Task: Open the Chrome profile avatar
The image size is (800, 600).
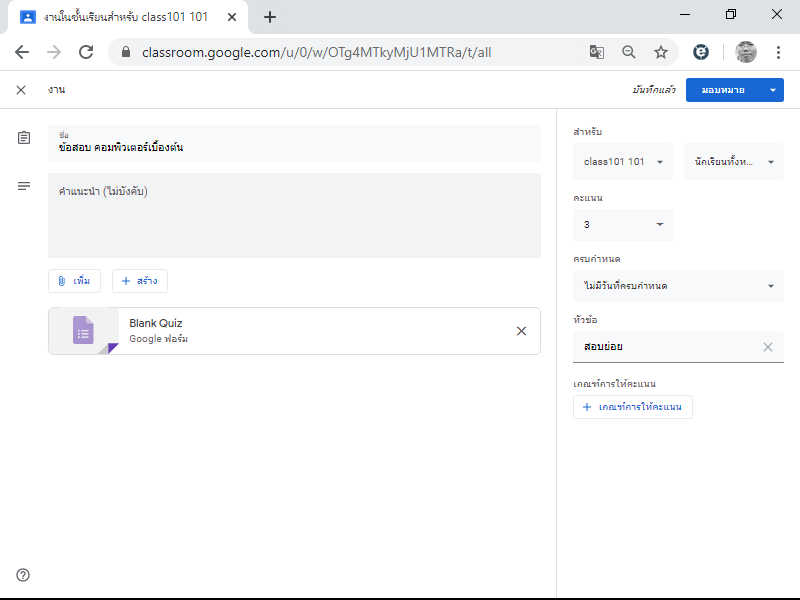Action: (x=745, y=52)
